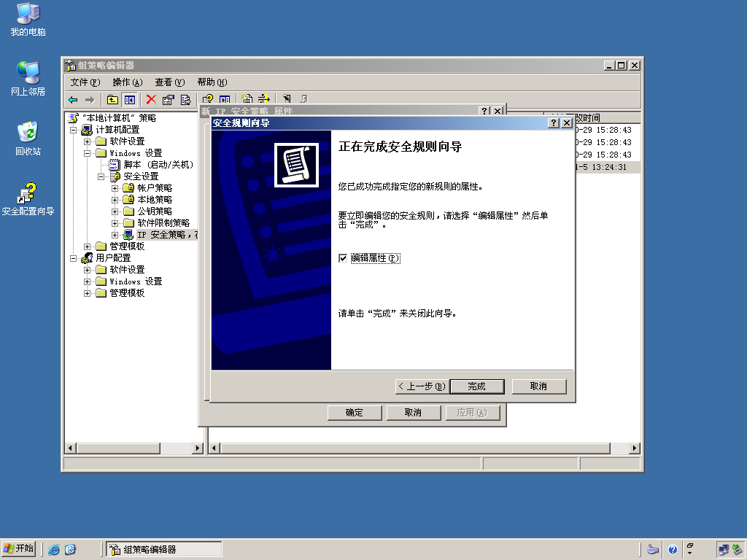
Task: Open 网上邻居 desktop icon
Action: click(28, 79)
